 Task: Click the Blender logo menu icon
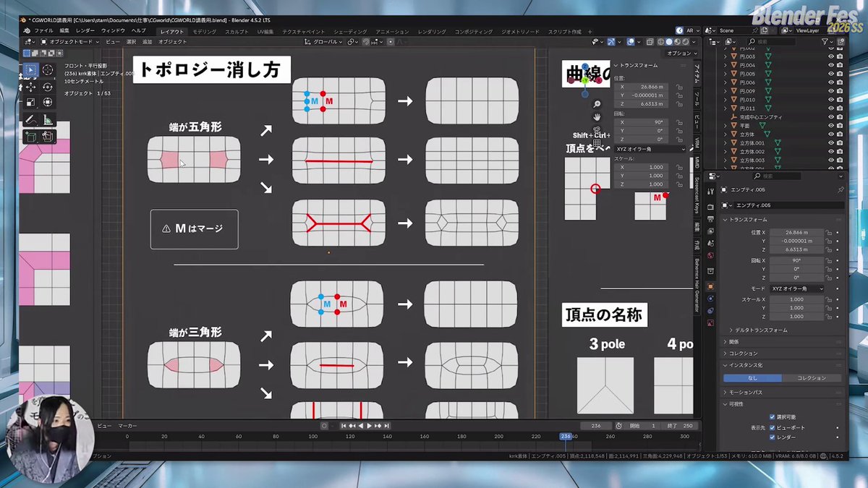[x=27, y=31]
